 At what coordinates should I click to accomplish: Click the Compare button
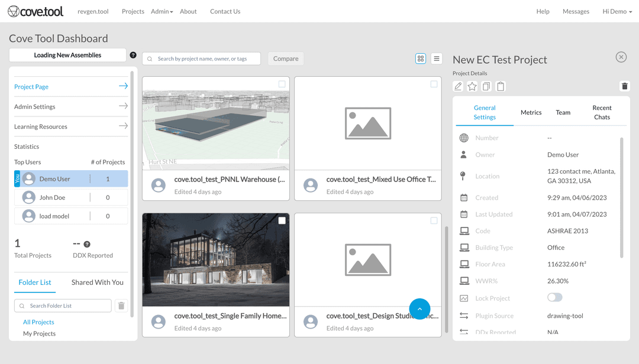tap(286, 58)
